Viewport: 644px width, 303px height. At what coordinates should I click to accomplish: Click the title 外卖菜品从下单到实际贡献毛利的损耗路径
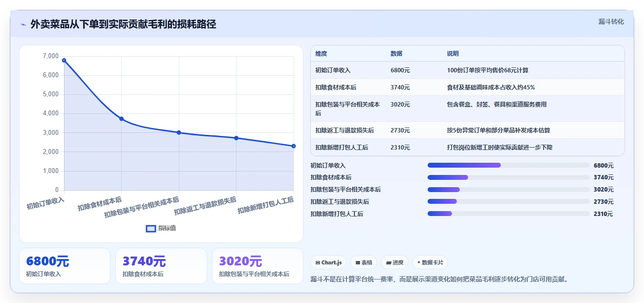click(123, 24)
